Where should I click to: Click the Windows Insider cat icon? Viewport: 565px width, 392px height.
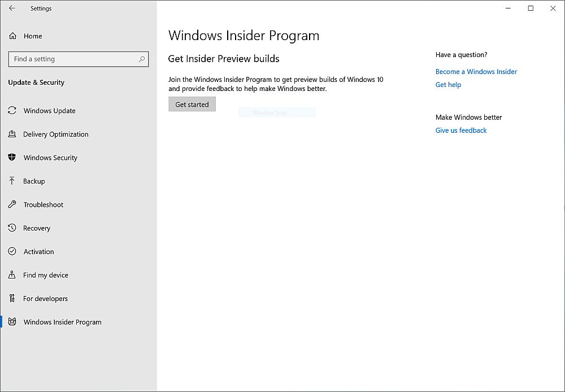coord(12,322)
